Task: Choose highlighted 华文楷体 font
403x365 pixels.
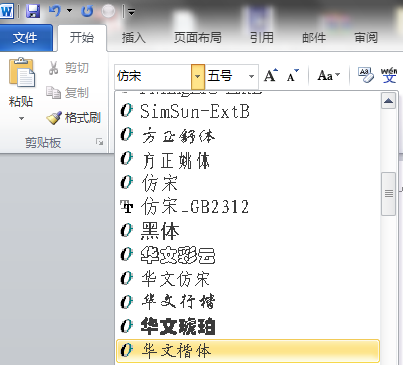Action: tap(248, 351)
